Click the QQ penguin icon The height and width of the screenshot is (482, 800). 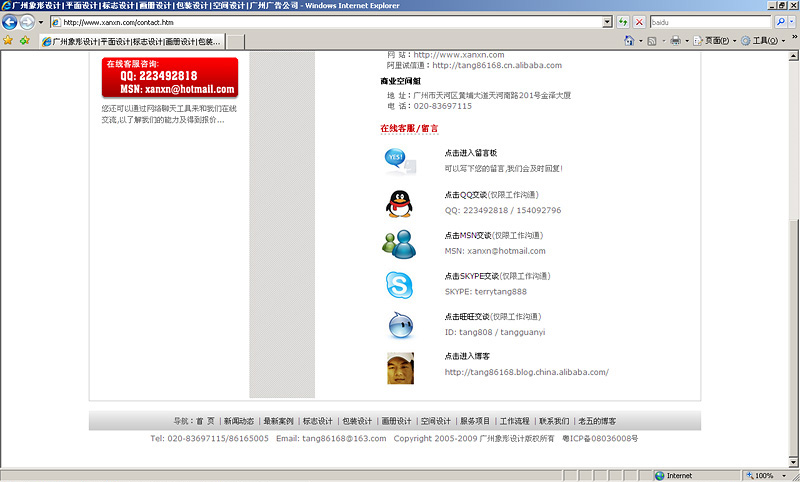coord(399,204)
